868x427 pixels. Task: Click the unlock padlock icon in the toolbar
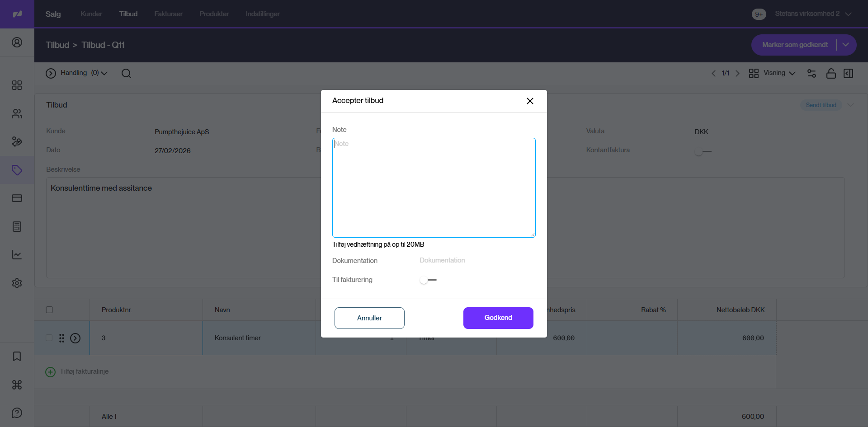point(831,73)
